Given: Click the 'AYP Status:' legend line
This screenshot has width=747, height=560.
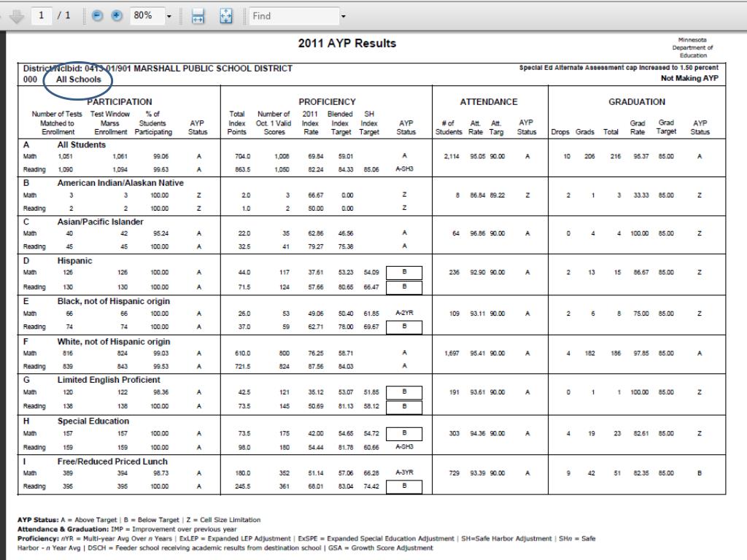Looking at the screenshot, I should click(139, 520).
